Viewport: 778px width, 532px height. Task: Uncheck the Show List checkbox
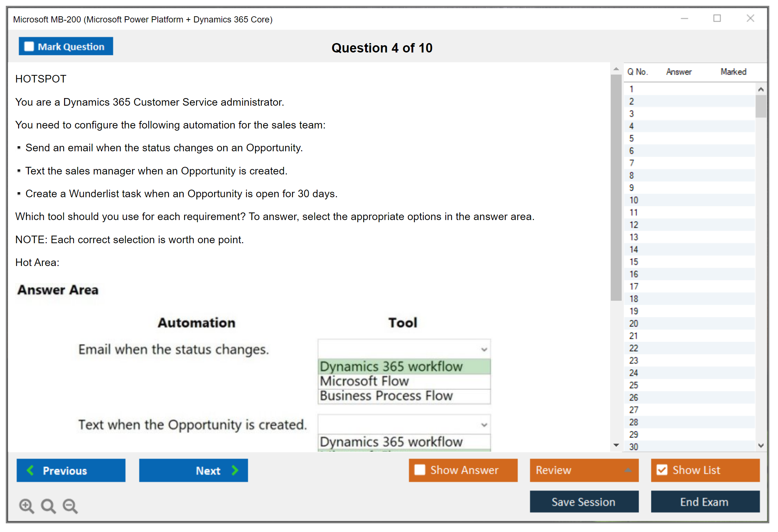pos(662,470)
